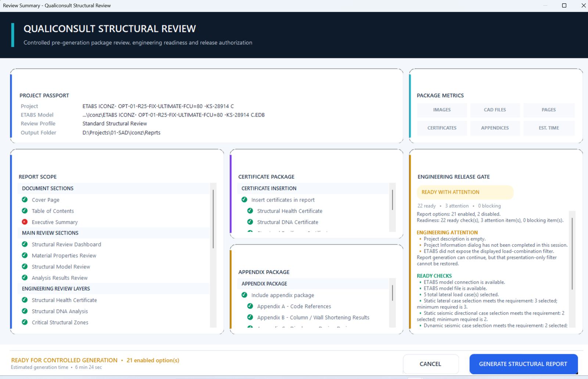Click the Appendix Package list scrollbar
Screen dimensions: 588x379
click(392, 293)
